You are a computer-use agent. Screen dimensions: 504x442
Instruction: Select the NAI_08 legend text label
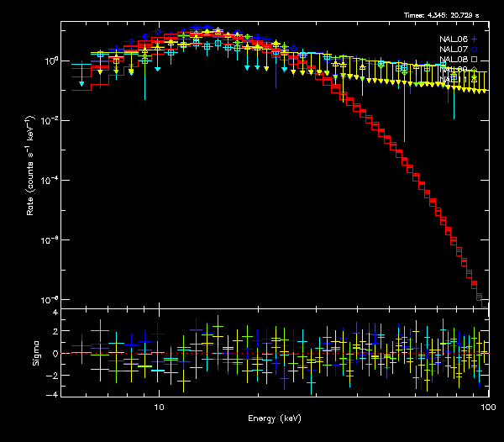452,60
